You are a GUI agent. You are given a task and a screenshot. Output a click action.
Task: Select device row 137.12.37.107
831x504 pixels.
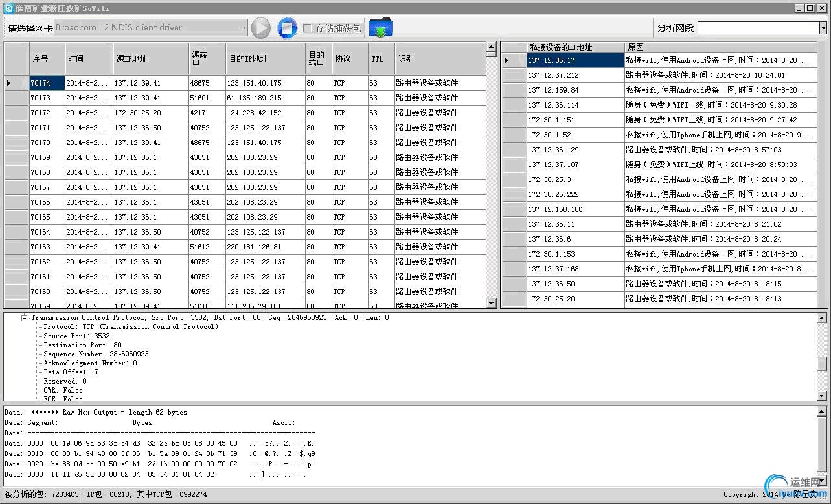click(659, 165)
